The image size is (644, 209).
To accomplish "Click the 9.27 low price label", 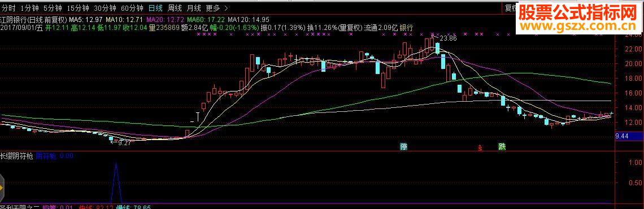I will pos(124,143).
